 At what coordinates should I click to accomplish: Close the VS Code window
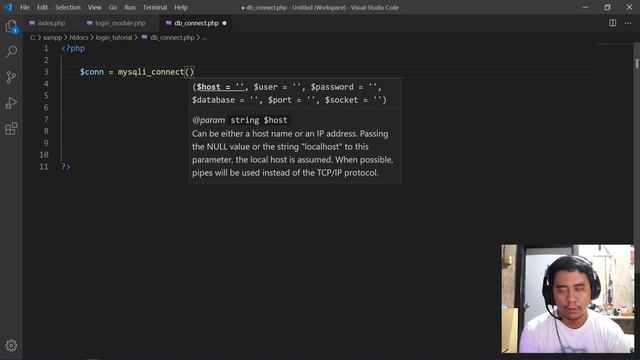click(x=629, y=7)
